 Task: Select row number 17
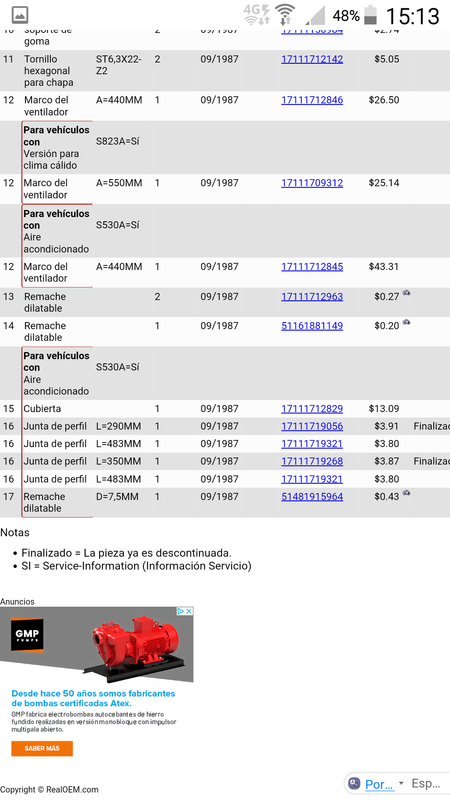pyautogui.click(x=8, y=497)
